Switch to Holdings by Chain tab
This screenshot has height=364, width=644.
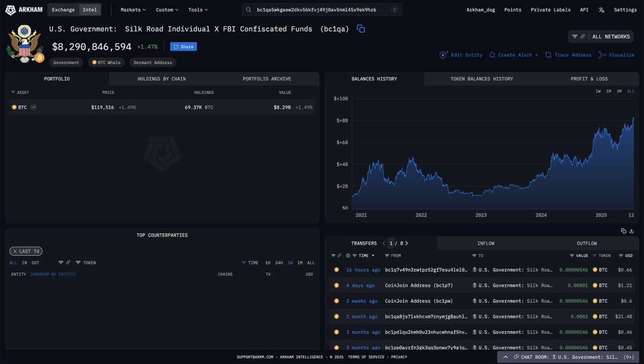(162, 79)
